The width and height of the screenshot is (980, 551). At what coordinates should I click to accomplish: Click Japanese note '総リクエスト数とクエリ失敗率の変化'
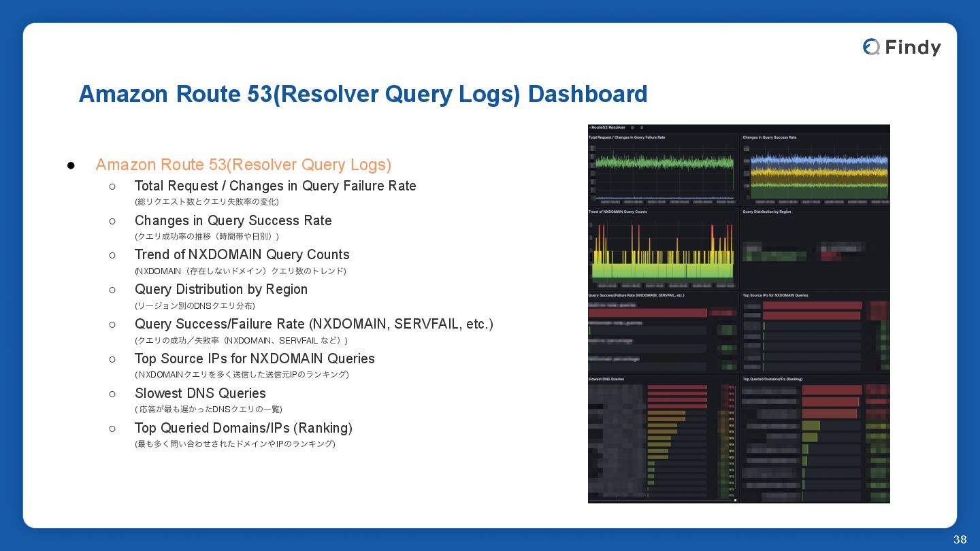click(207, 202)
